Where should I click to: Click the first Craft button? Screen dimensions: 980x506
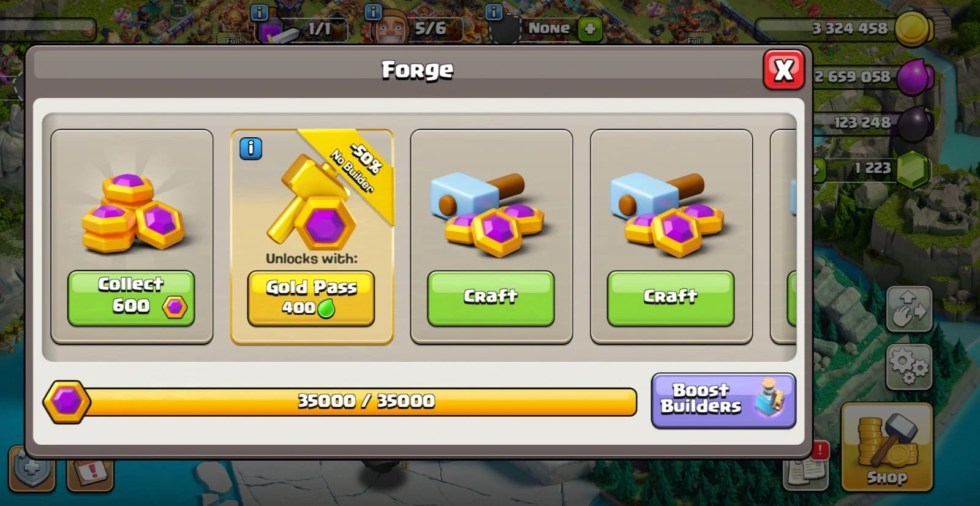pyautogui.click(x=491, y=298)
